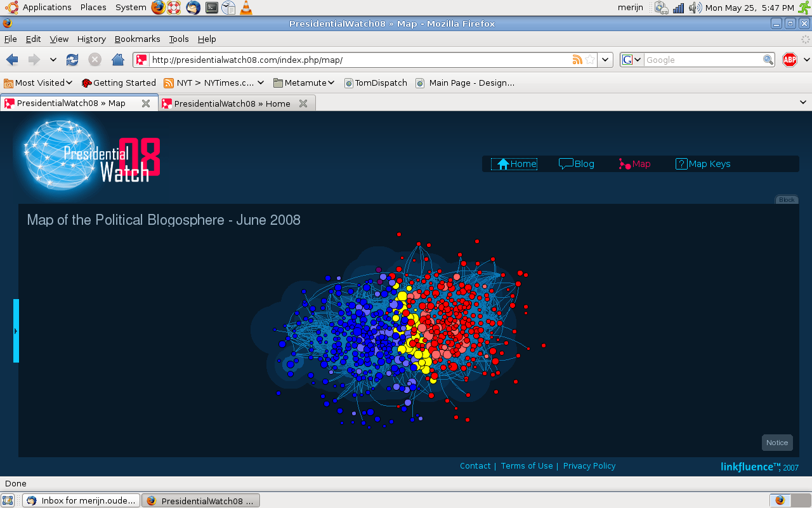The width and height of the screenshot is (812, 508).
Task: Open the Blog navigation link
Action: (577, 164)
